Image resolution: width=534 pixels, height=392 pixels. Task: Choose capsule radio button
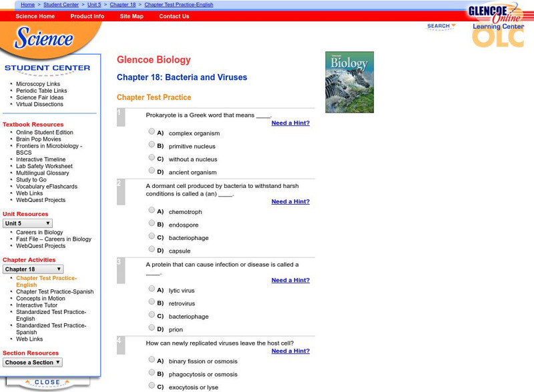click(152, 249)
